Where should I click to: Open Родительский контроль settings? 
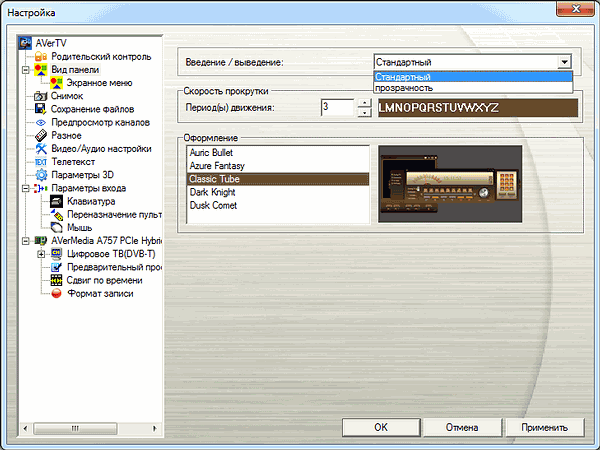(x=101, y=57)
